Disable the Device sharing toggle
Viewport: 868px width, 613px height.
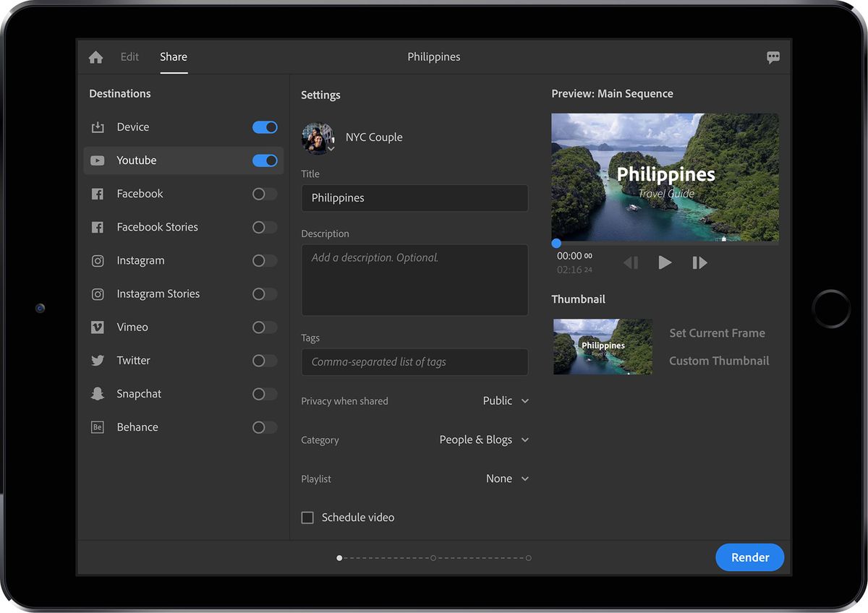[265, 127]
